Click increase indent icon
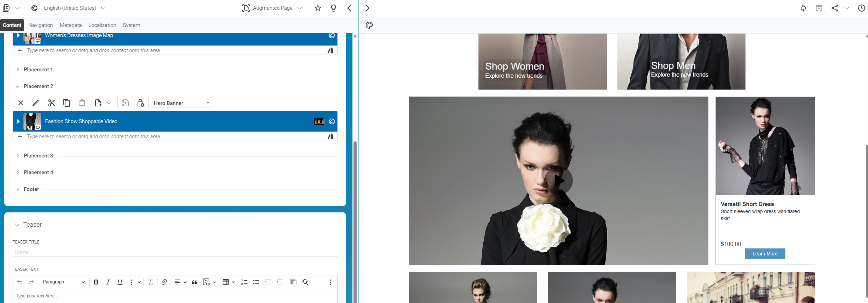868x303 pixels. (280, 282)
